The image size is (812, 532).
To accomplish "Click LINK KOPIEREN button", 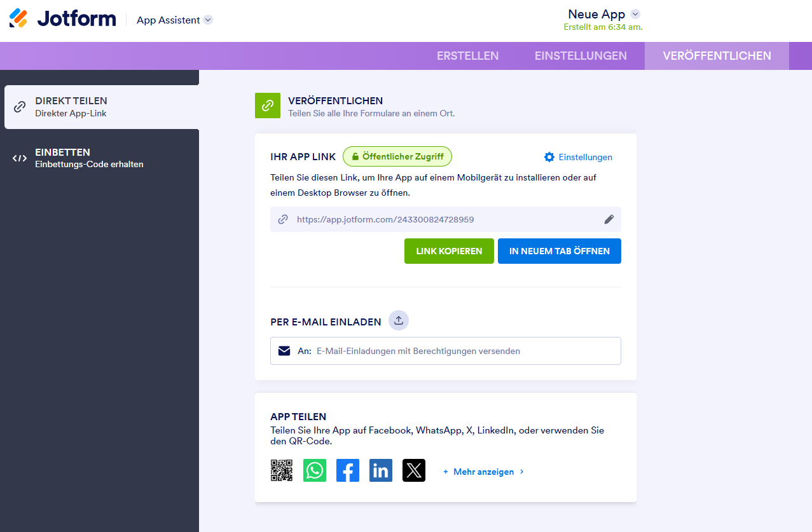I will [449, 250].
